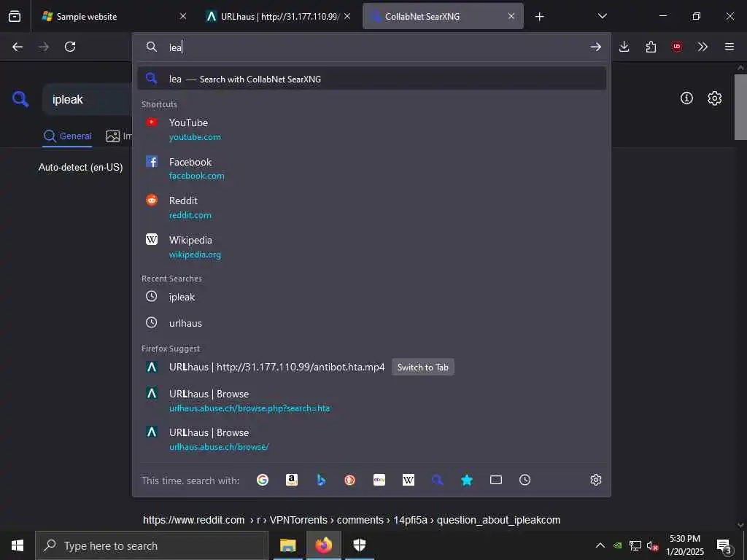
Task: Open URLhaus antibot.hta.mp4 suggestion
Action: [276, 367]
